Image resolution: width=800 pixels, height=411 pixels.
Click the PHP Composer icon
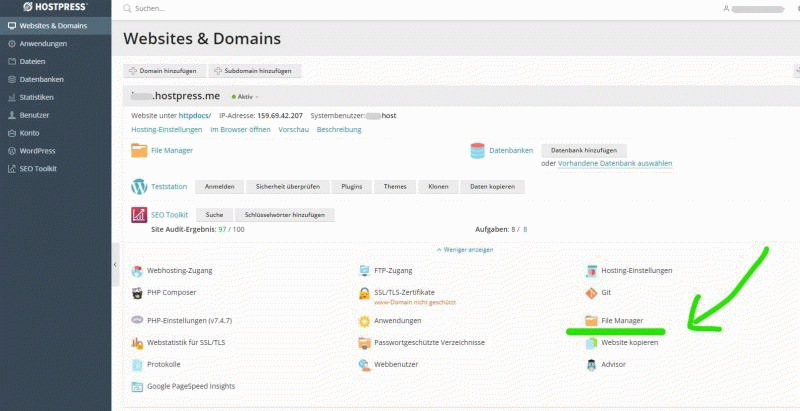click(x=137, y=293)
